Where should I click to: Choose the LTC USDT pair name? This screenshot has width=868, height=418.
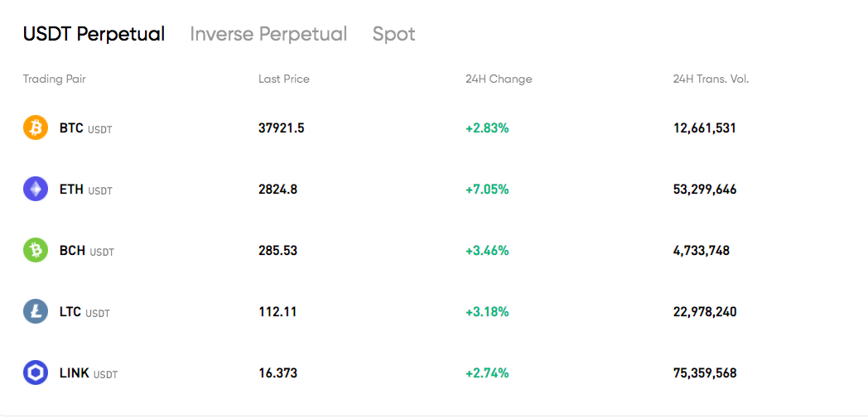[x=84, y=313]
